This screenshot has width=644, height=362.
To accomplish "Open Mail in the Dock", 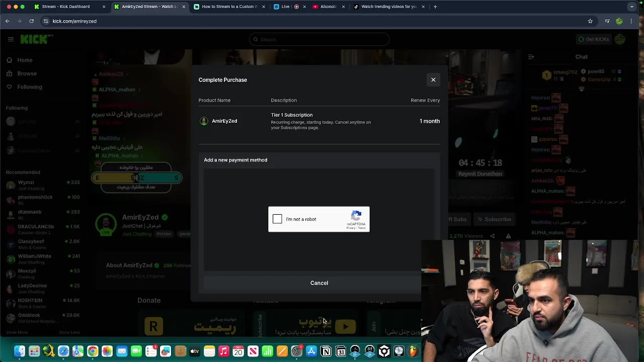I will tap(122, 351).
